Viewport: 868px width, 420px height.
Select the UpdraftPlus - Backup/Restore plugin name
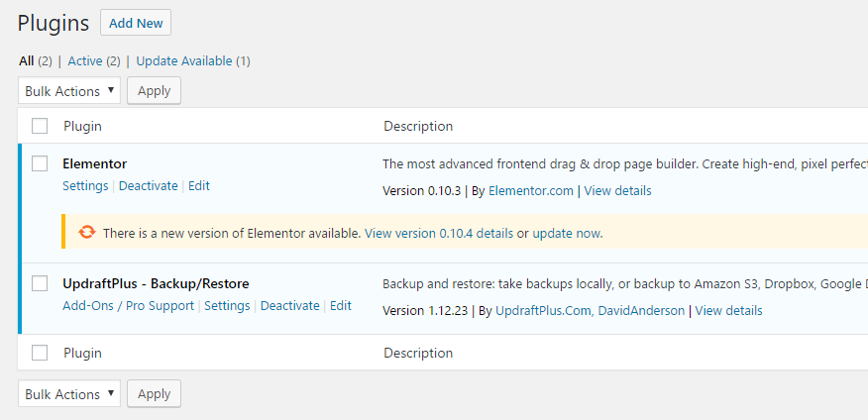click(x=156, y=284)
